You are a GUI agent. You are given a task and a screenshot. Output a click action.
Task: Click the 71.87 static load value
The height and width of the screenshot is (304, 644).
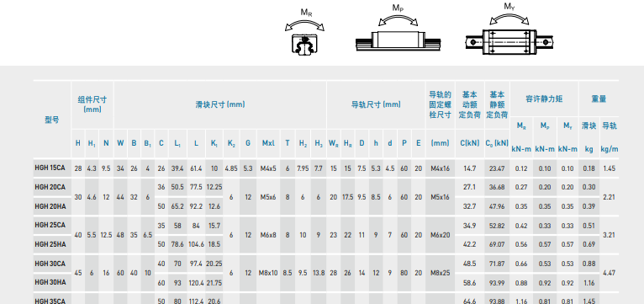[x=497, y=264]
